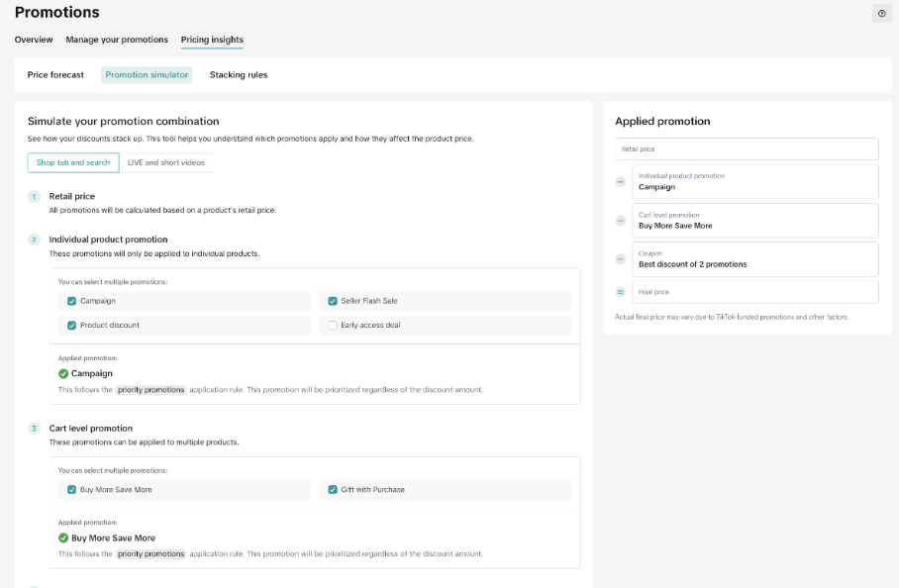The image size is (899, 588).
Task: Click the minus icon beside Campaign promotion
Action: click(621, 182)
